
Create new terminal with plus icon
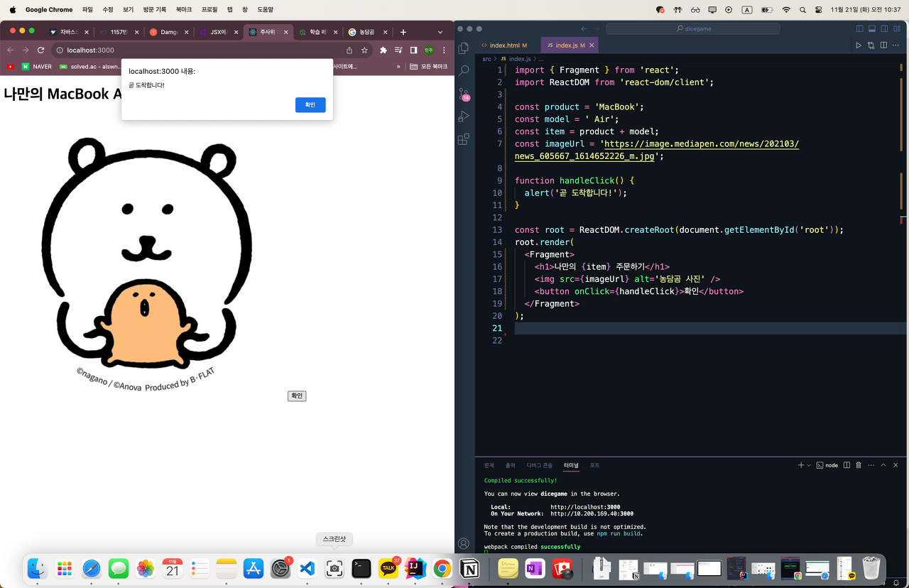pos(800,465)
